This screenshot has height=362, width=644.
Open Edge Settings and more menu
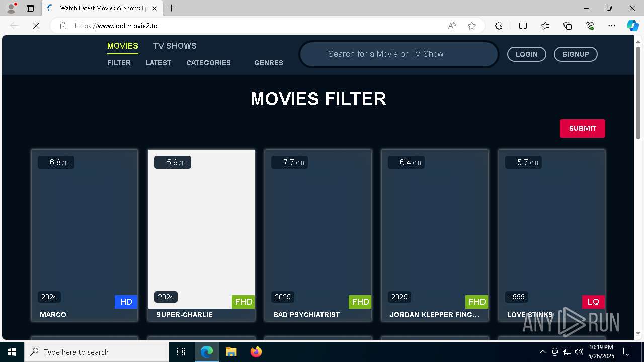coord(612,26)
